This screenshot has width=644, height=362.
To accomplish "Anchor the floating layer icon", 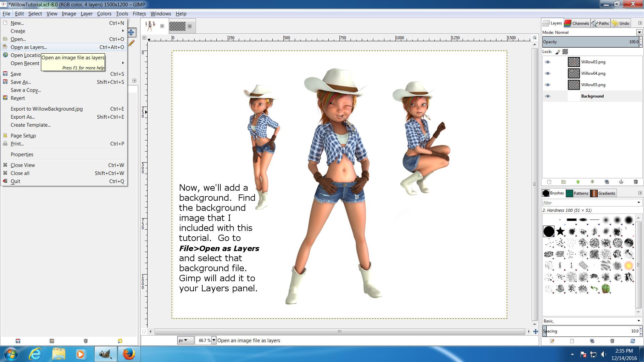I will pyautogui.click(x=621, y=182).
